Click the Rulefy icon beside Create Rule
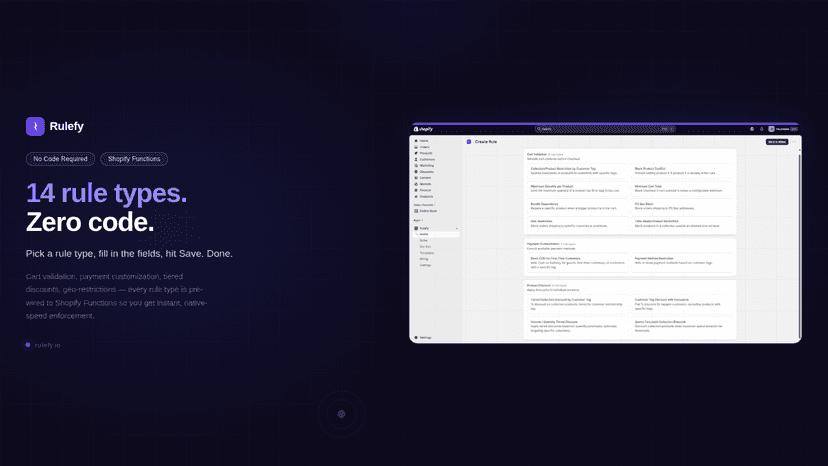The image size is (828, 466). [x=469, y=142]
